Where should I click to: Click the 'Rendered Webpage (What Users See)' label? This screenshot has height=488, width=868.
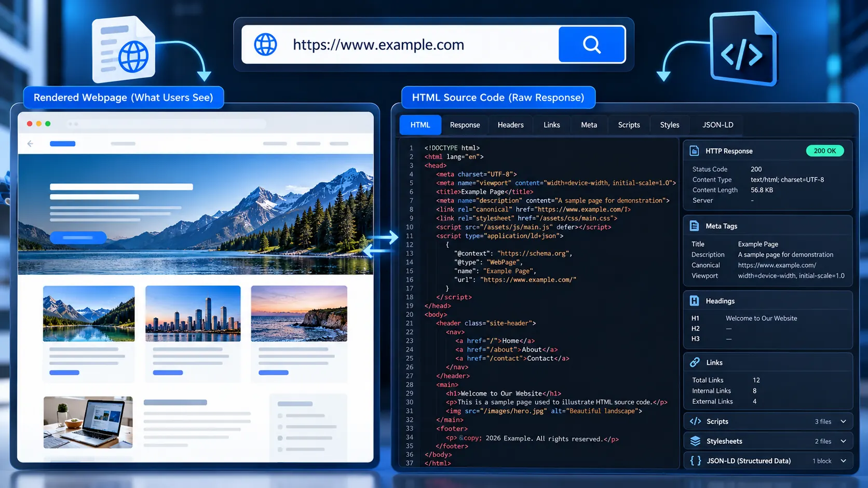click(124, 98)
